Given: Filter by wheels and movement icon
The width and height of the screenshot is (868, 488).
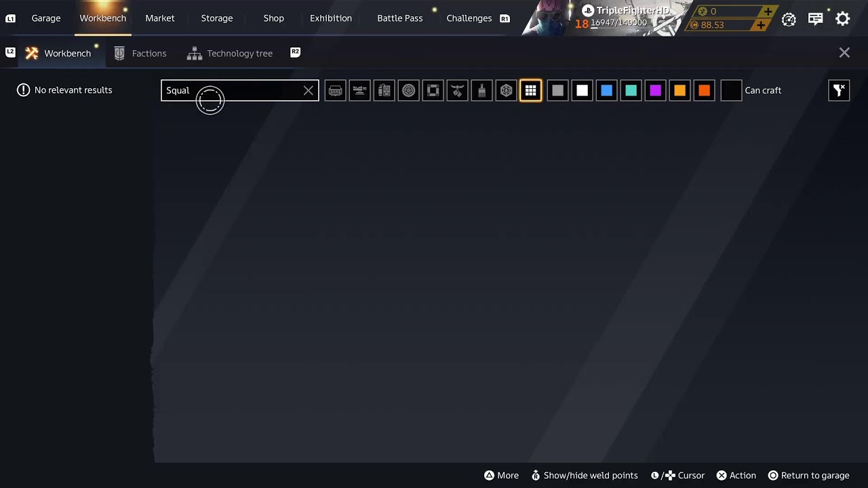Looking at the screenshot, I should click(408, 90).
